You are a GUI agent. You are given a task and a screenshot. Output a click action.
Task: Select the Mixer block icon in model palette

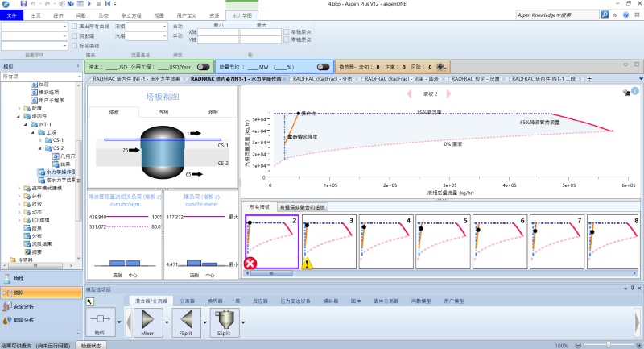pyautogui.click(x=147, y=322)
